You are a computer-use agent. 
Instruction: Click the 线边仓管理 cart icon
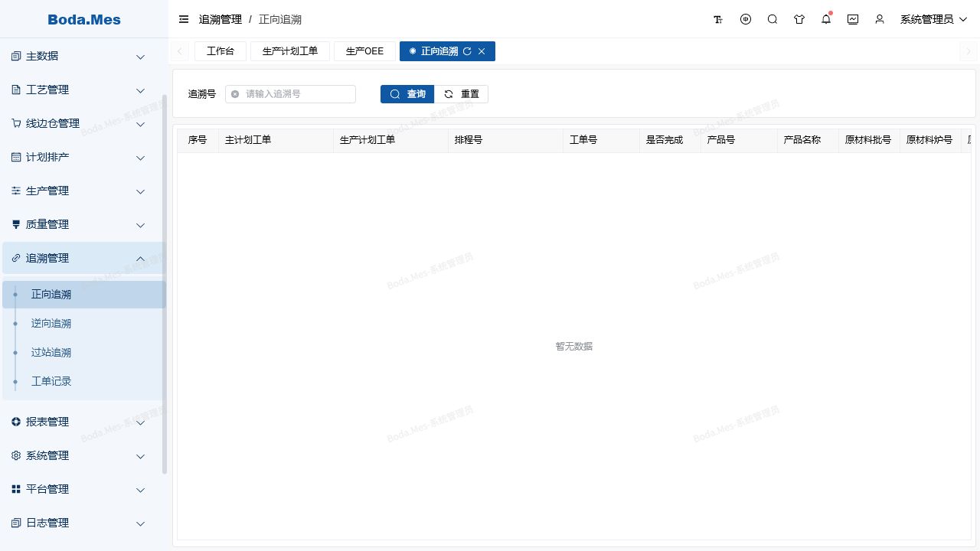(16, 123)
